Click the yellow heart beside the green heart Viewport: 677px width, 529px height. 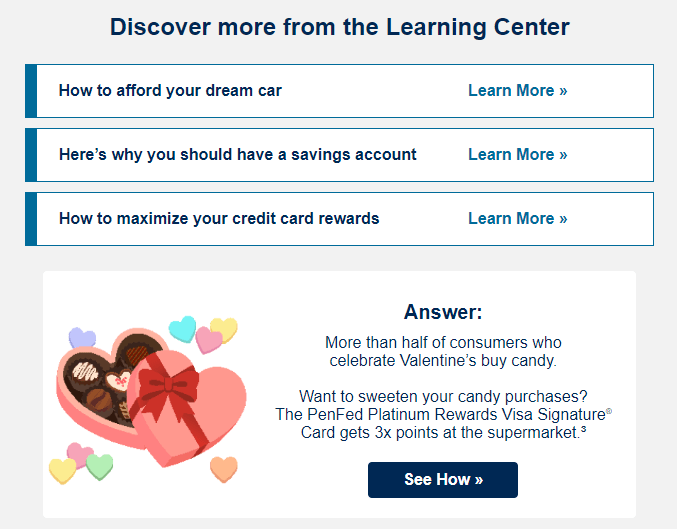(63, 470)
